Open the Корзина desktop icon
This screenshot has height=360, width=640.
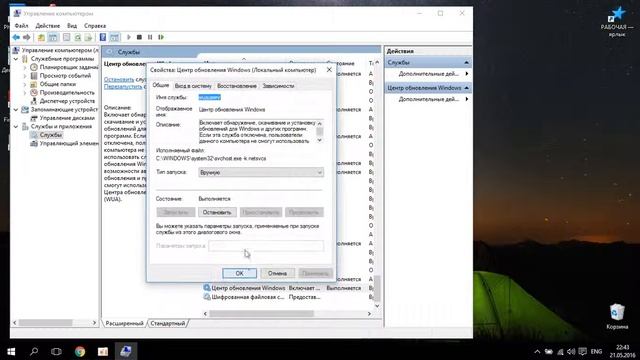click(617, 316)
